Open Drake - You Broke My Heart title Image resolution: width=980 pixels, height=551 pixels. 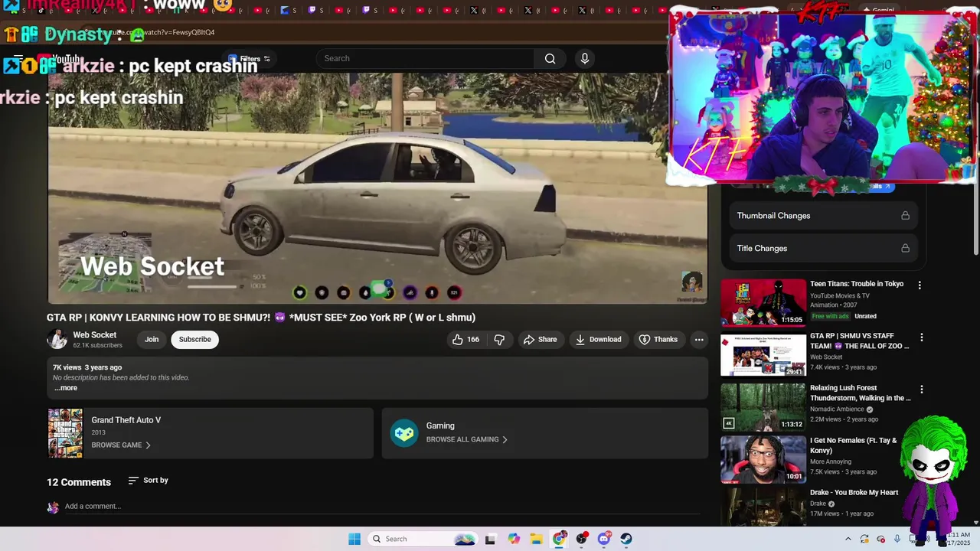854,492
